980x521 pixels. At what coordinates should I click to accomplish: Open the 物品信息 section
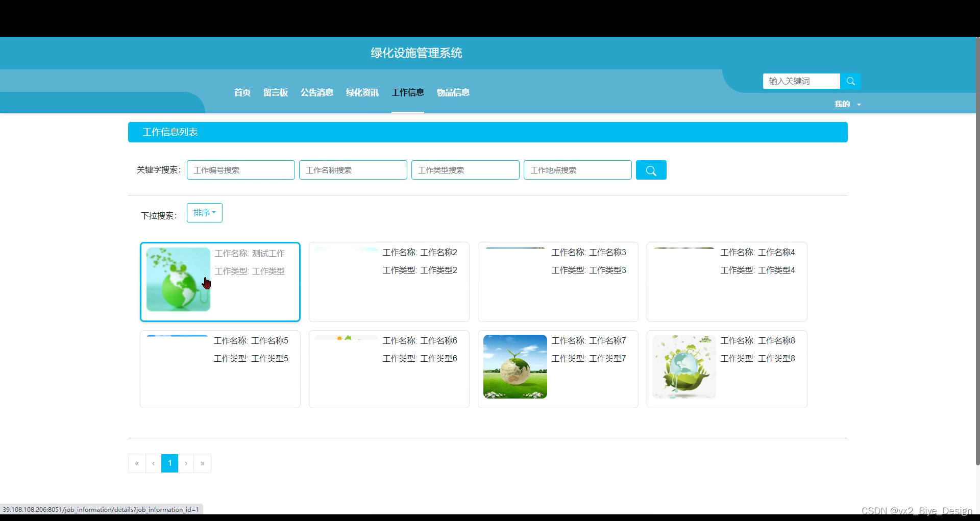(453, 93)
